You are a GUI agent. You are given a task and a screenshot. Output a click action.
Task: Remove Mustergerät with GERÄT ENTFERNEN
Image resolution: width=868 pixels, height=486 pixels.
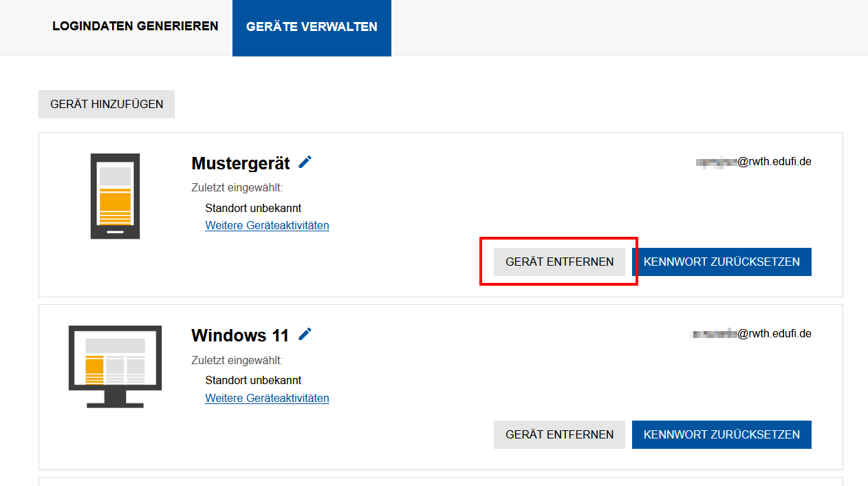tap(558, 262)
